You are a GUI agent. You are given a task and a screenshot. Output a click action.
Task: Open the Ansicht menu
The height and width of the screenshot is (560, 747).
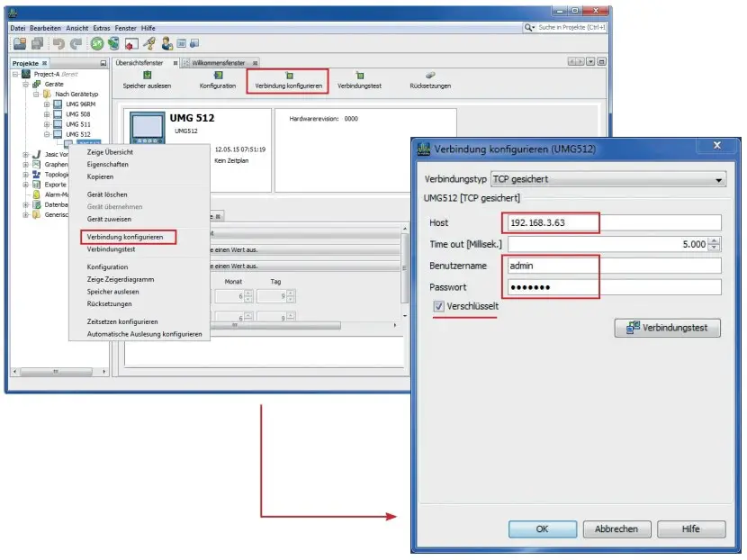[76, 28]
